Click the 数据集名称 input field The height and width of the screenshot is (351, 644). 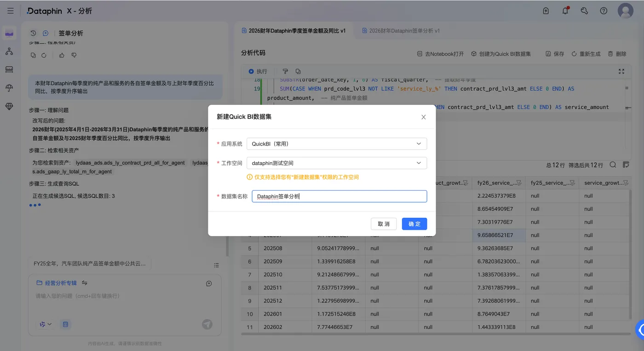coord(339,196)
